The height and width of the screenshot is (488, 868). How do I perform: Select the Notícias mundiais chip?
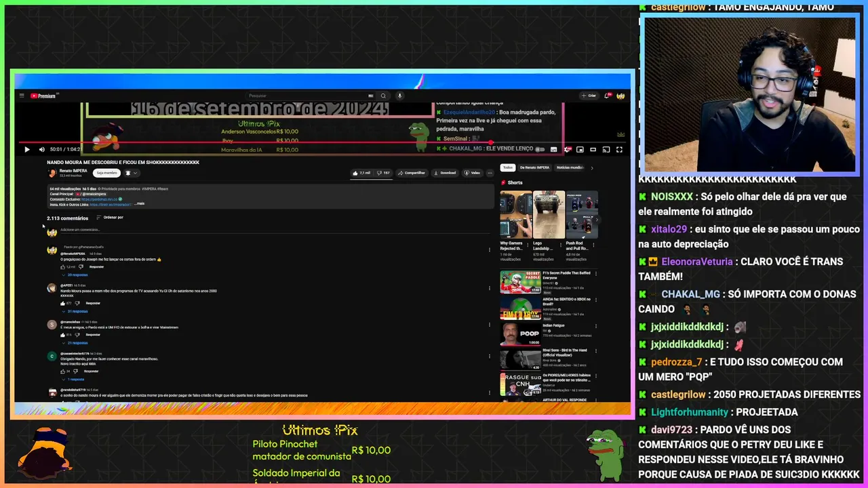tap(570, 167)
